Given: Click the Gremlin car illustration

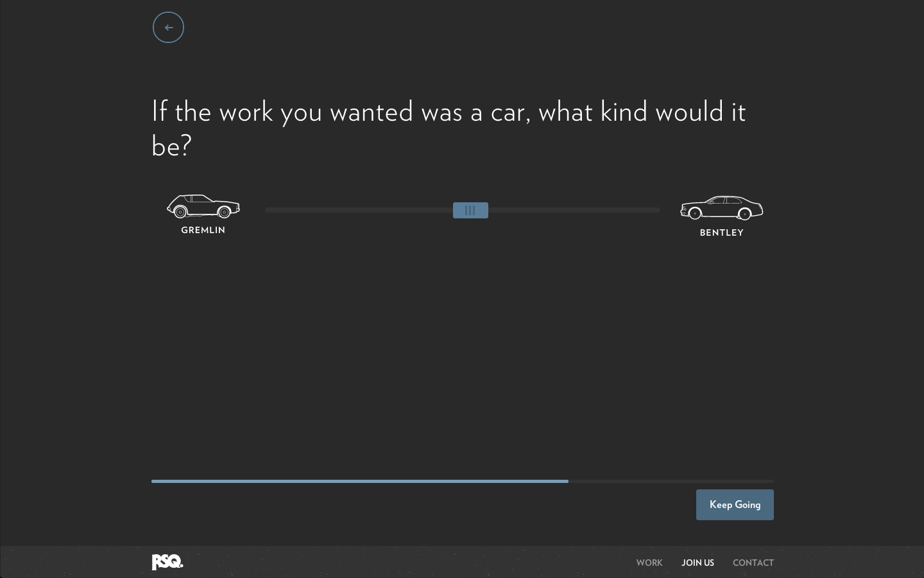Looking at the screenshot, I should pos(203,207).
